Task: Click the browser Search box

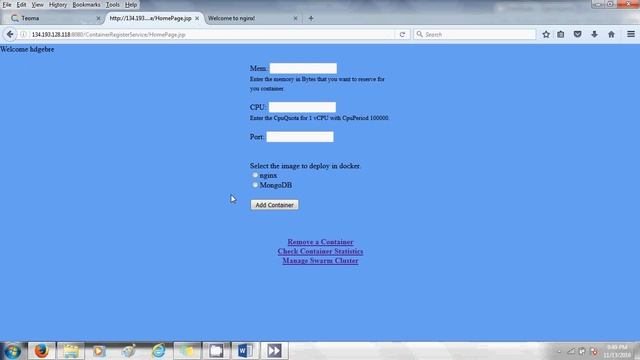Action: 475,35
